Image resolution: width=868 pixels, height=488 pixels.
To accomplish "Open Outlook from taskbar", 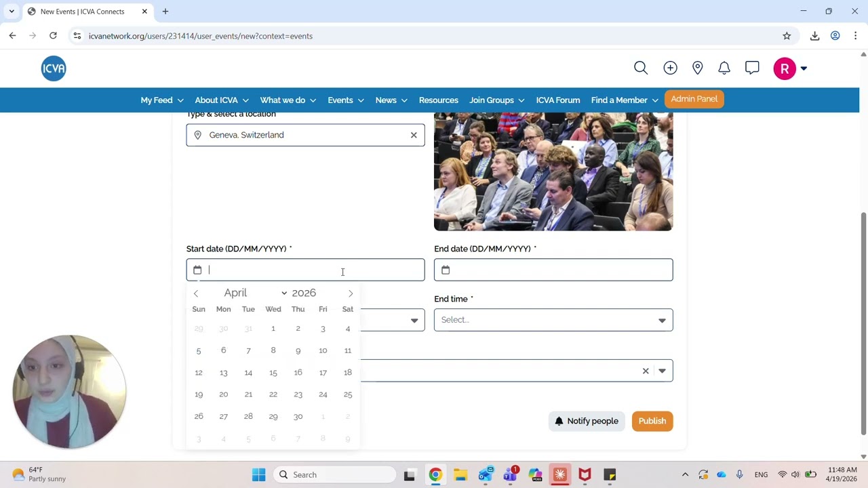I will click(x=486, y=474).
